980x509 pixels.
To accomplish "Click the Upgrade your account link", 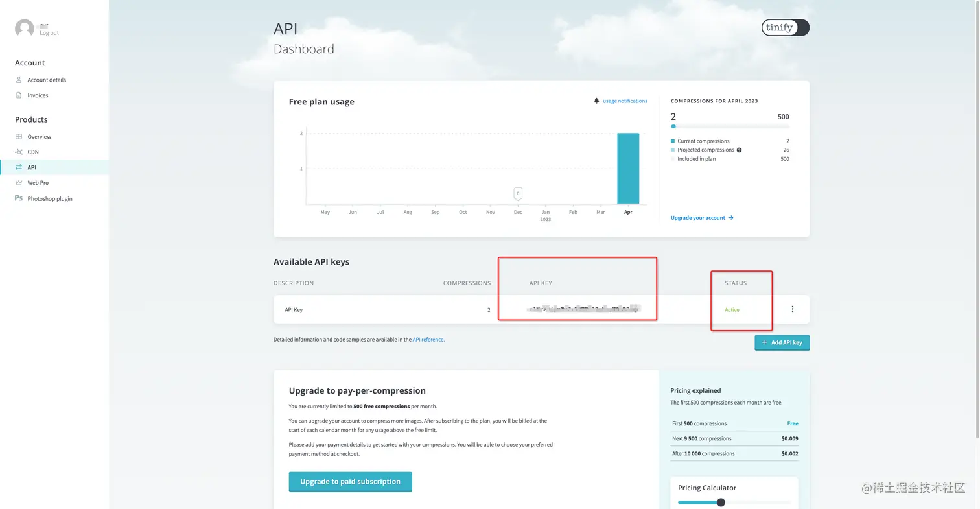I will [702, 218].
